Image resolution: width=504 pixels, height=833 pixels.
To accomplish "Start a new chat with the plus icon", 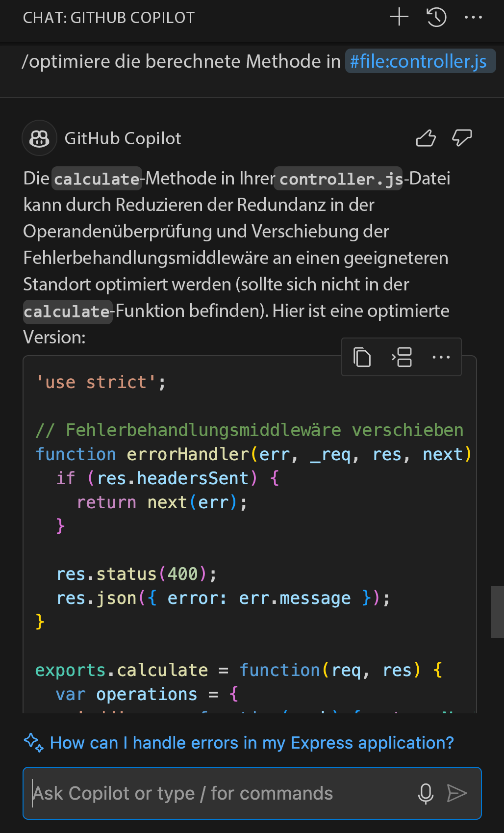I will tap(399, 17).
